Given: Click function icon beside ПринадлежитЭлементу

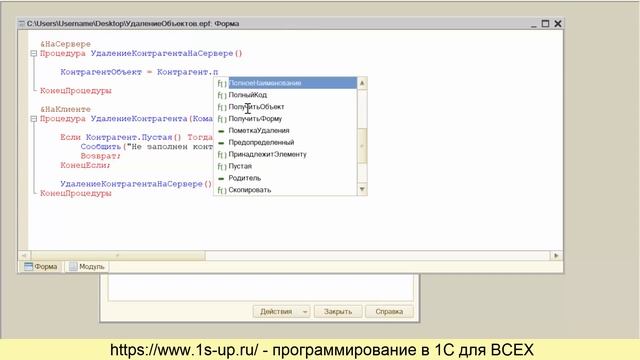Looking at the screenshot, I should (222, 155).
